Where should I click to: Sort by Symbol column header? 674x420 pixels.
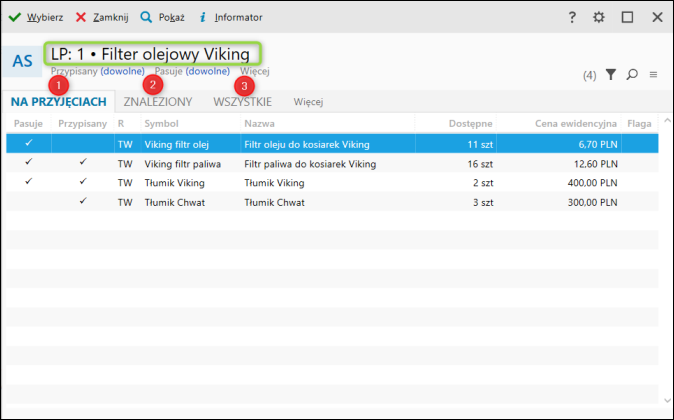pyautogui.click(x=161, y=123)
